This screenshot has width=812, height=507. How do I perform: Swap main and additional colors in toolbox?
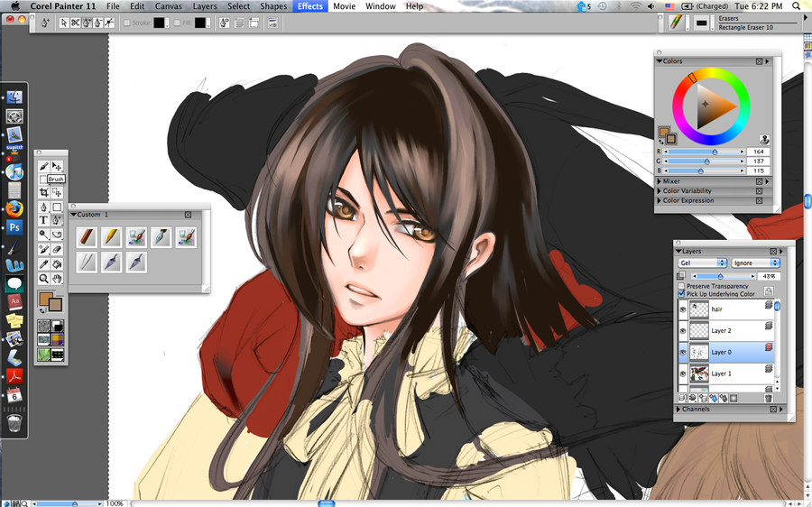pos(42,310)
